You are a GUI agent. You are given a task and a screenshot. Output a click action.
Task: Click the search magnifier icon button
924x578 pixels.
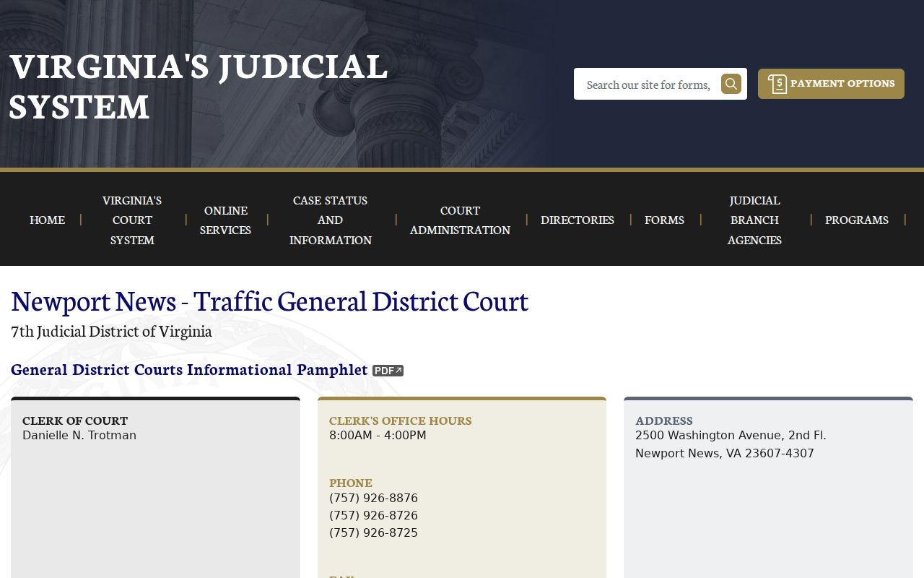pyautogui.click(x=731, y=84)
